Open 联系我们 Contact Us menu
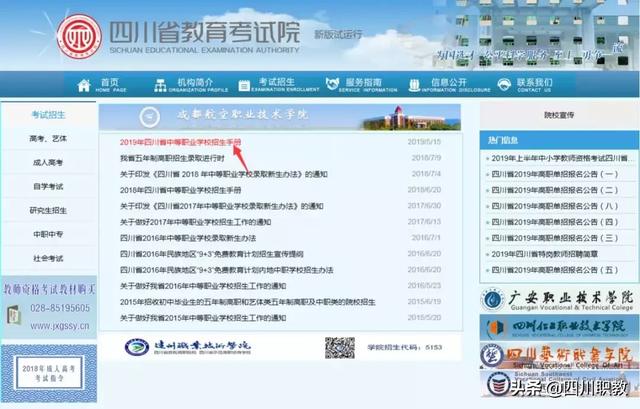This screenshot has width=640, height=409. [525, 85]
